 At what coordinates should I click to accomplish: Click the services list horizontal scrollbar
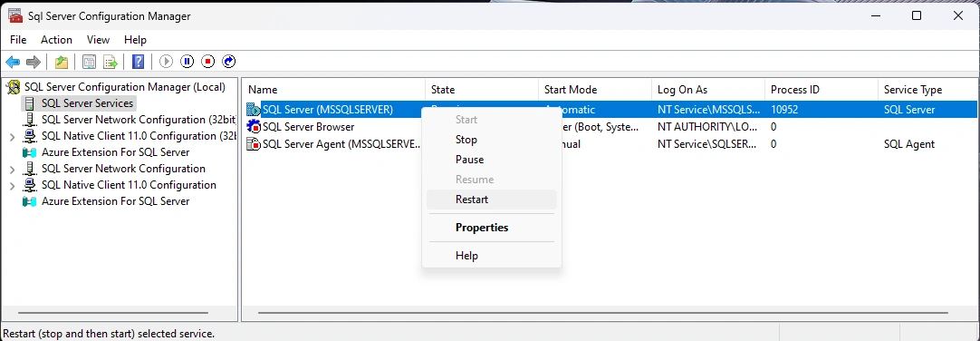click(603, 312)
